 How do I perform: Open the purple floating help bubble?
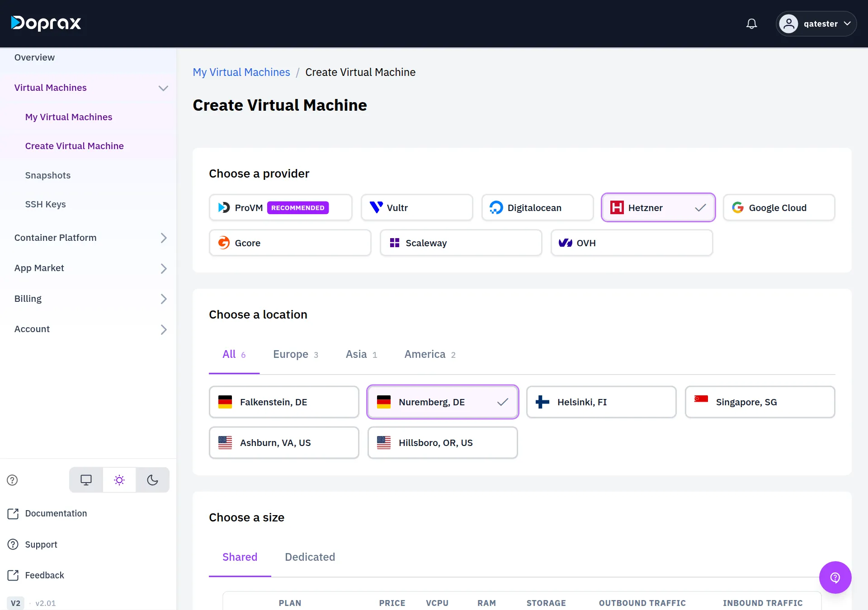pyautogui.click(x=835, y=577)
